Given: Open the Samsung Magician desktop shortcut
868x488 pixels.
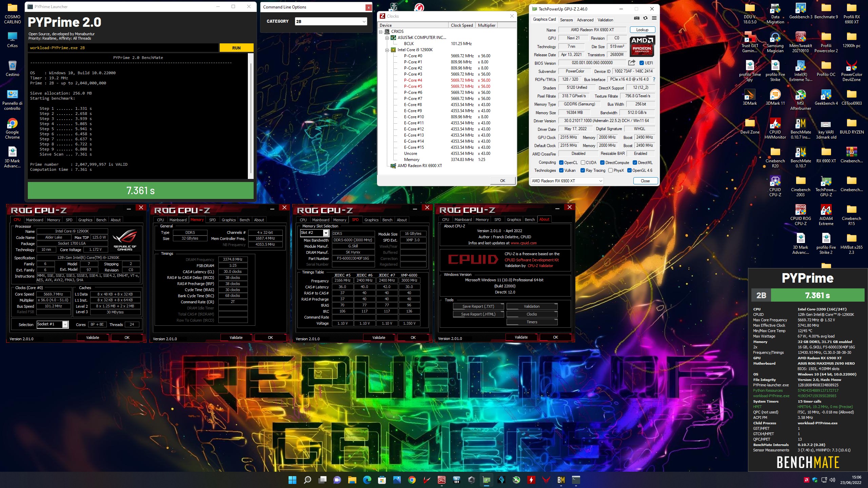Looking at the screenshot, I should pyautogui.click(x=775, y=42).
